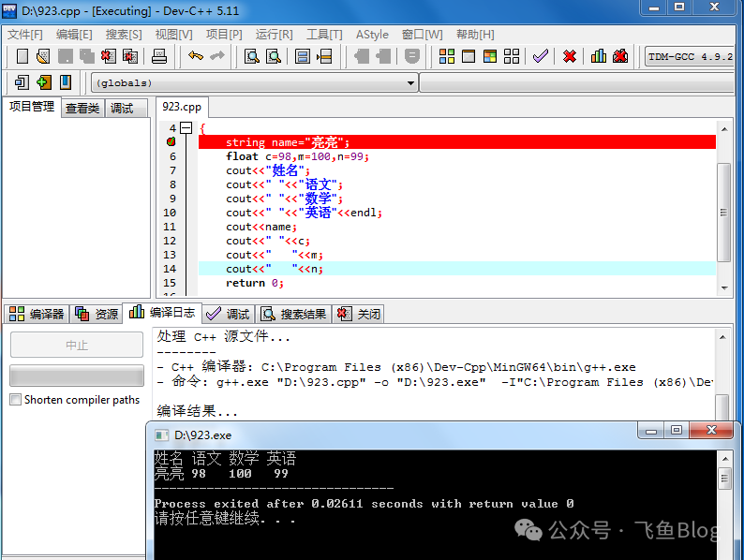The image size is (744, 560).
Task: Click the code editor vertical scrollbar thumb
Action: pos(723,212)
